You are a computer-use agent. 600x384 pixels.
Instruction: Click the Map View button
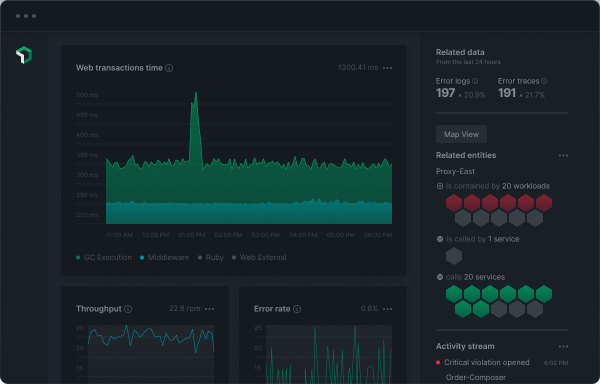pyautogui.click(x=461, y=134)
